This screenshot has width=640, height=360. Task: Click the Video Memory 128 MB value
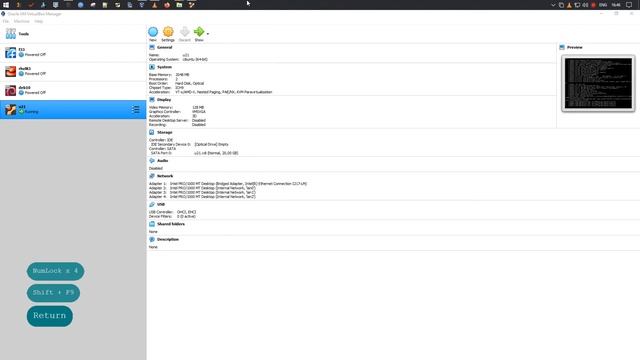198,107
